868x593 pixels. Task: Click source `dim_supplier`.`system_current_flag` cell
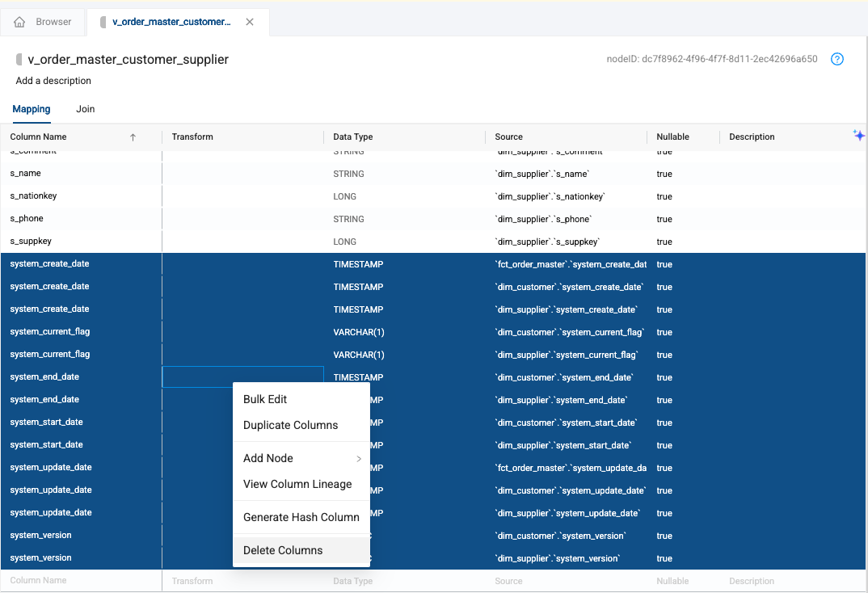point(567,355)
